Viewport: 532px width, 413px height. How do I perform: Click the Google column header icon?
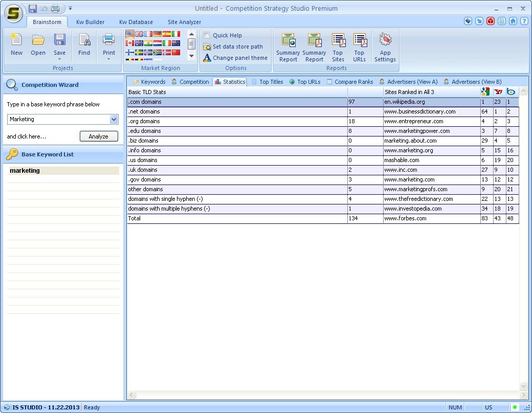click(485, 91)
